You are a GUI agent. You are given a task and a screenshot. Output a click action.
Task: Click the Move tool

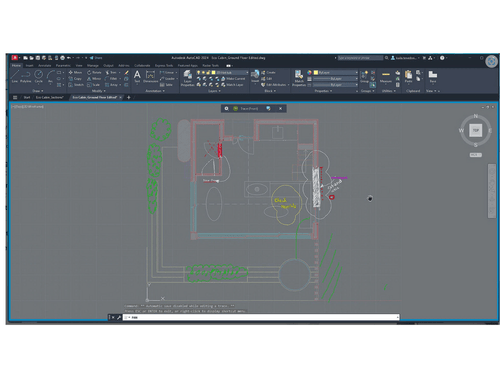pyautogui.click(x=75, y=72)
